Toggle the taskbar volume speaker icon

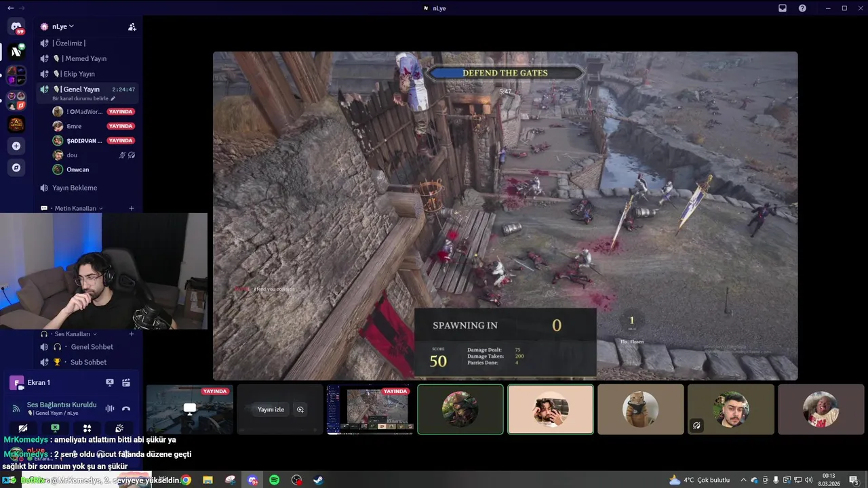click(809, 480)
